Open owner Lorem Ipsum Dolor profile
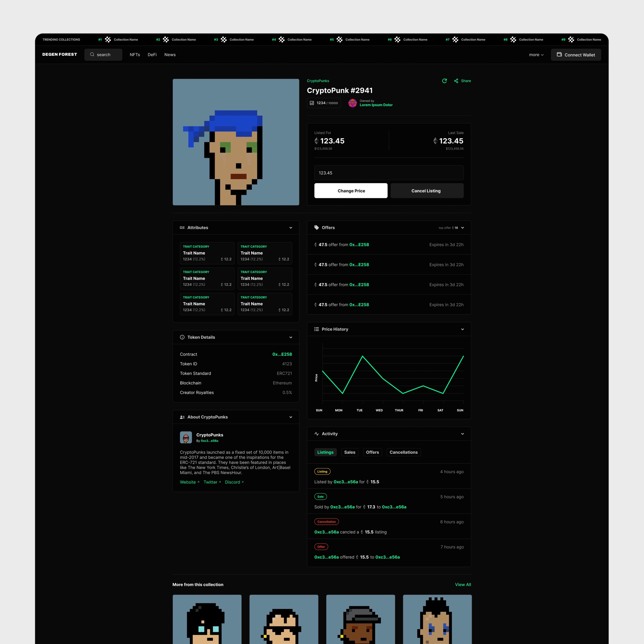This screenshot has height=644, width=644. click(376, 105)
